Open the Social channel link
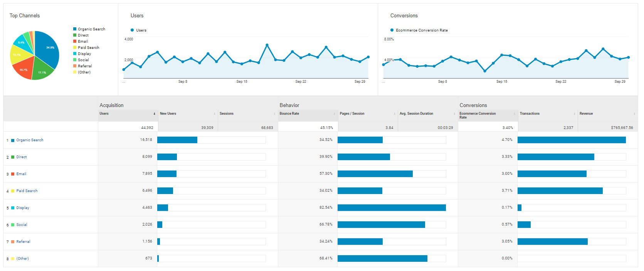This screenshot has width=644, height=271. [x=22, y=225]
